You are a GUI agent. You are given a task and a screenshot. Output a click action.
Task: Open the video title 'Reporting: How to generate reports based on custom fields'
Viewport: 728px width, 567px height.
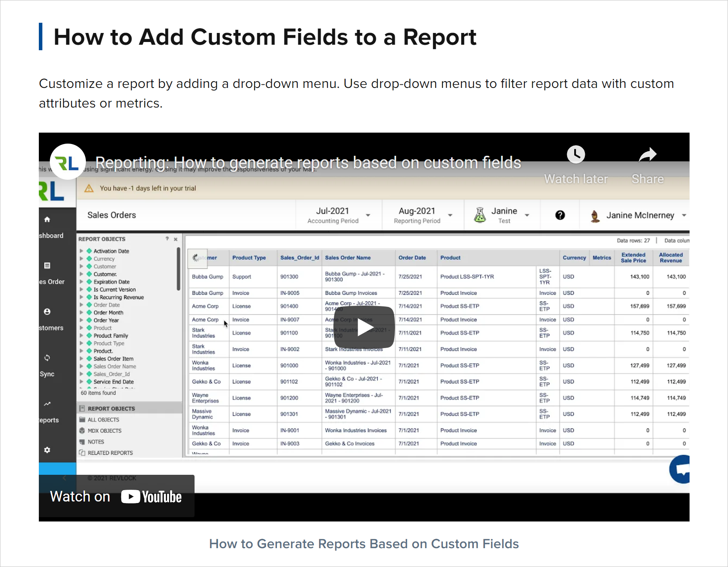(308, 162)
